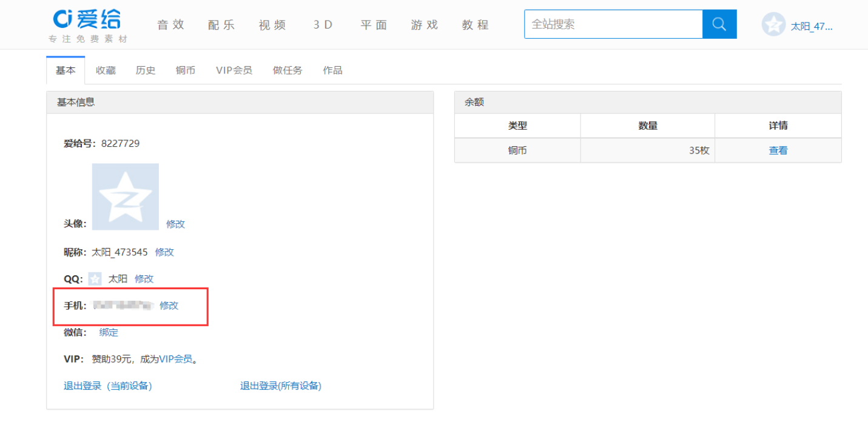Switch to the 历史 tab
This screenshot has width=868, height=436.
tap(146, 70)
